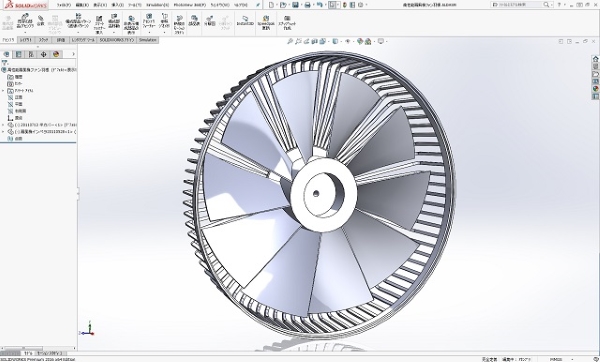This screenshot has height=362, width=600.
Task: Click the Instant3D toolbar icon
Action: click(x=245, y=21)
